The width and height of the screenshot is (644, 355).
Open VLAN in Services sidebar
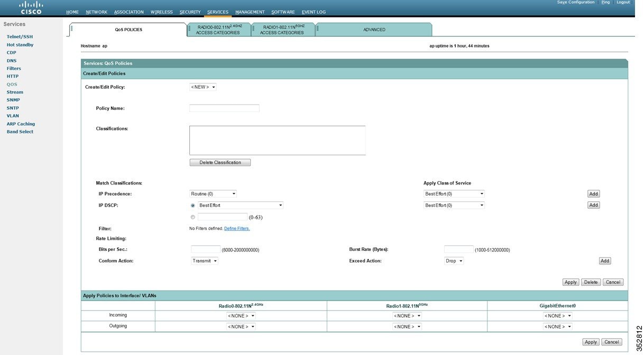click(x=13, y=116)
